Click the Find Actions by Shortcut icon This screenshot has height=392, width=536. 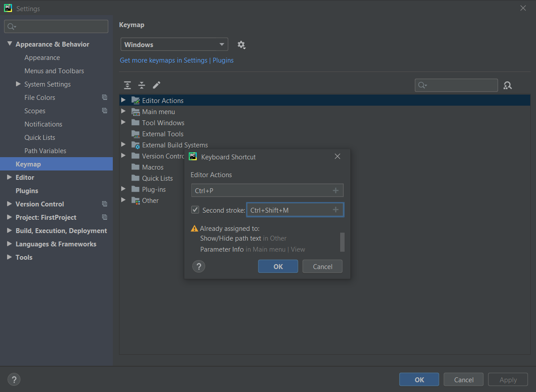(x=508, y=85)
